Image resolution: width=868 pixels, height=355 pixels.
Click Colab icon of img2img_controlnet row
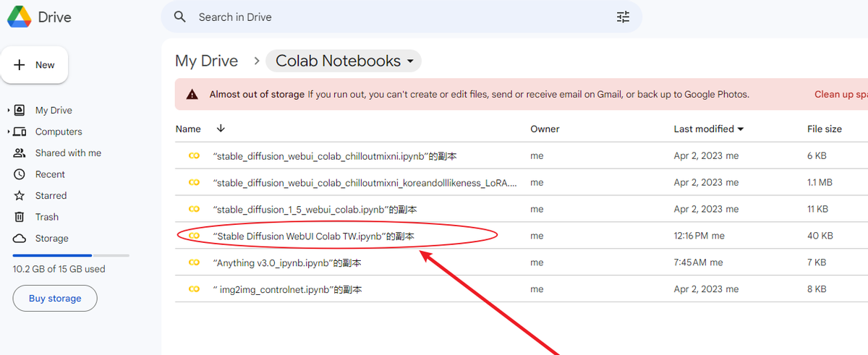tap(194, 289)
